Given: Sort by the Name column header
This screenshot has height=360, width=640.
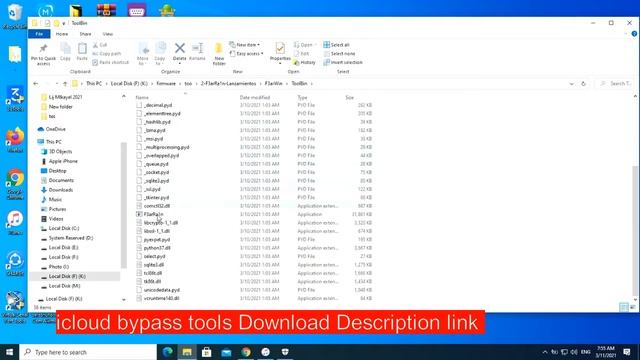Looking at the screenshot, I should point(142,98).
